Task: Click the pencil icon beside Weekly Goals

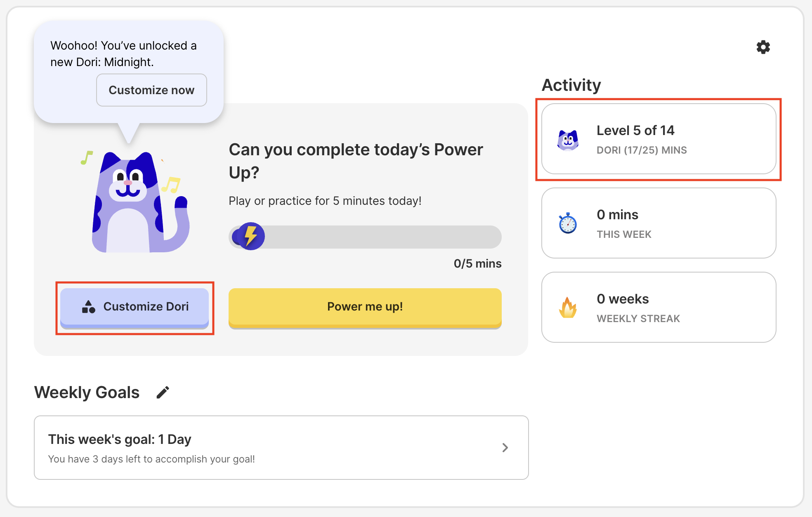Action: [x=163, y=392]
